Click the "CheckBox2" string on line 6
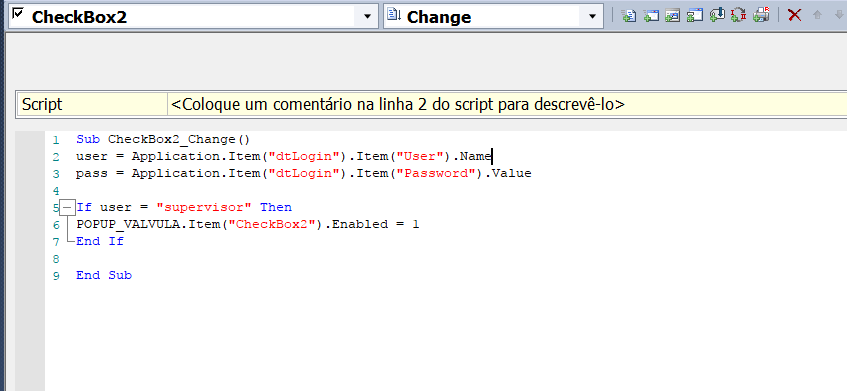 (x=272, y=224)
